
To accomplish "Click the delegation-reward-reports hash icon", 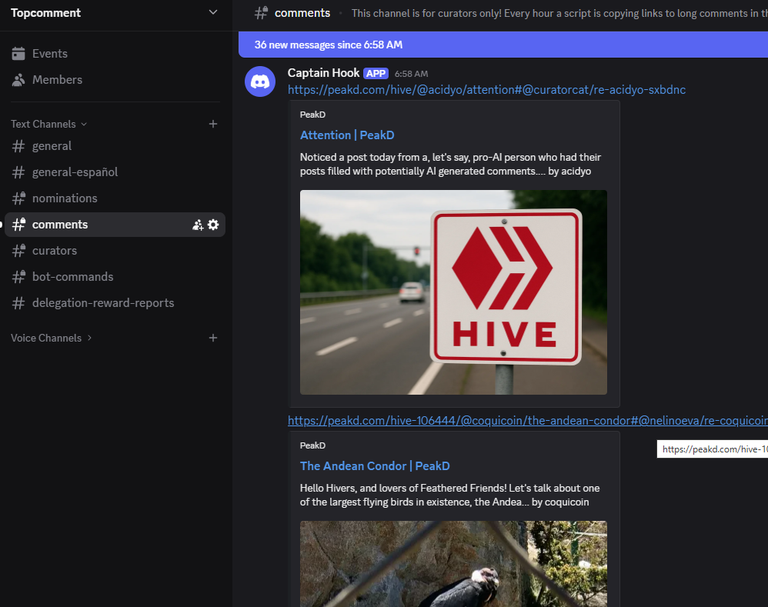I will point(18,303).
